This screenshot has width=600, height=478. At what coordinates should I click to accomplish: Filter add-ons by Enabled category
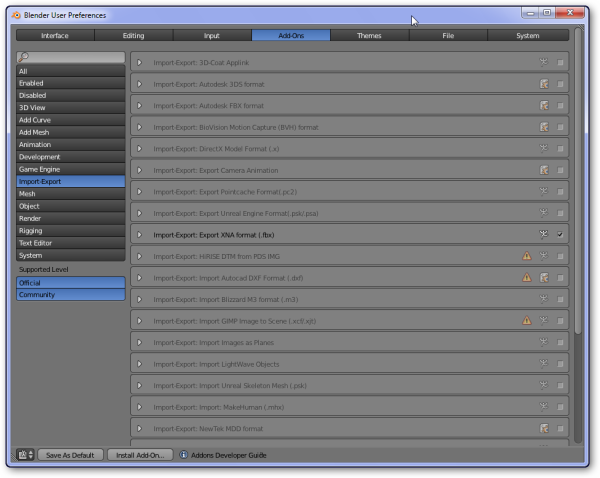[x=70, y=83]
